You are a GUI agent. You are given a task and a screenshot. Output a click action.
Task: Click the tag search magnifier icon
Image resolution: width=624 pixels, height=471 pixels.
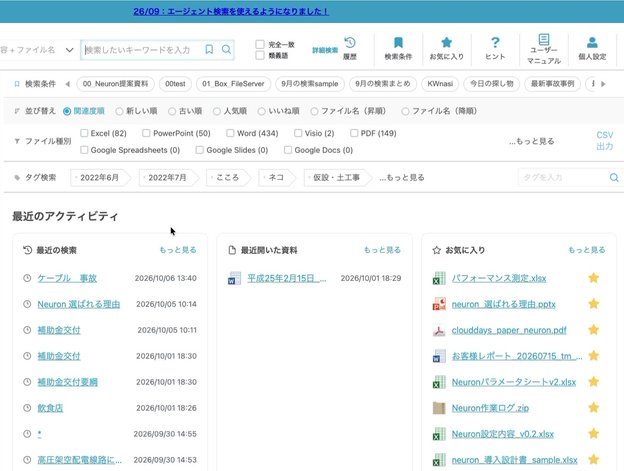(x=614, y=177)
